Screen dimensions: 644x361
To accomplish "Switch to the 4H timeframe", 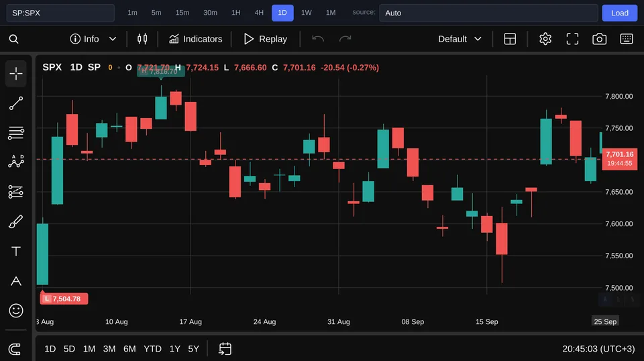I will 259,13.
